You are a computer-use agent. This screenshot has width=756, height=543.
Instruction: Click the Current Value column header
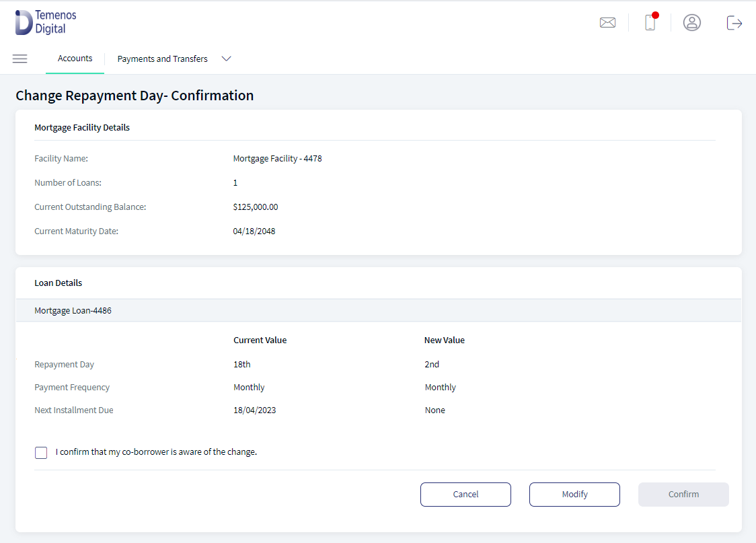(260, 340)
